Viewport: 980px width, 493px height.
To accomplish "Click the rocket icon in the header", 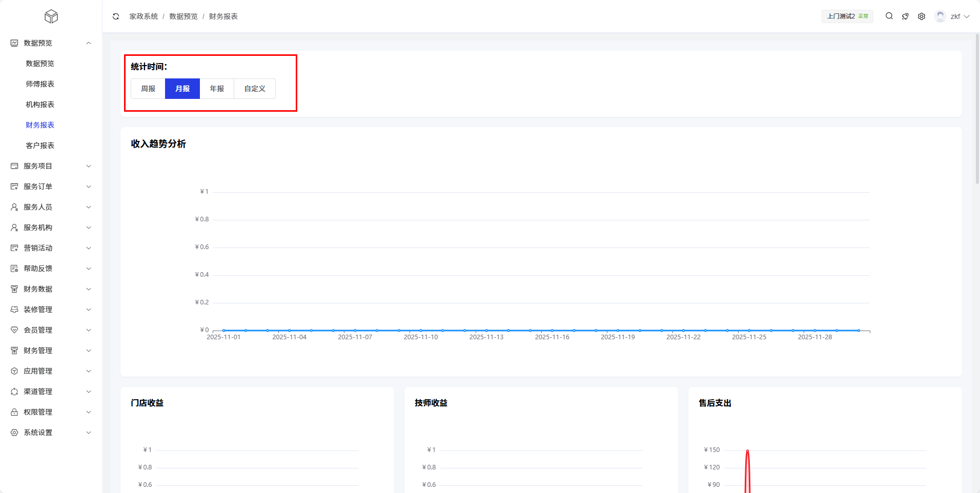I will point(905,16).
